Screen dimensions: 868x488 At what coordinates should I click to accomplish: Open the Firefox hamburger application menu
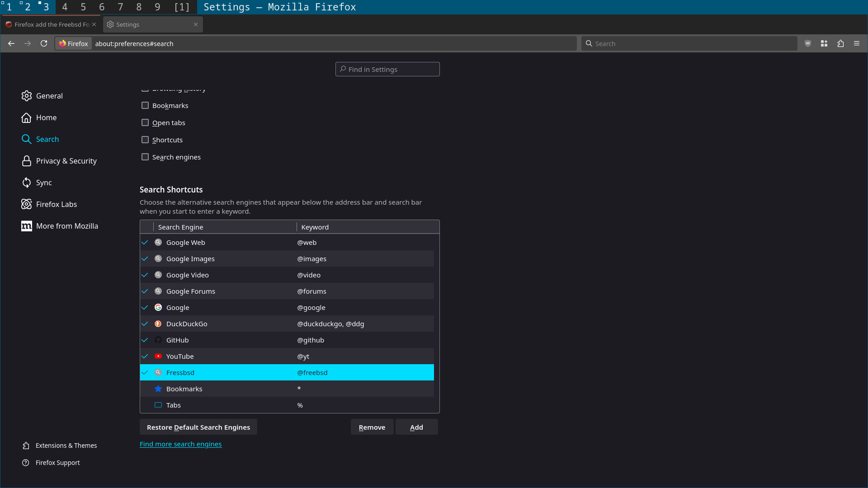pos(857,43)
